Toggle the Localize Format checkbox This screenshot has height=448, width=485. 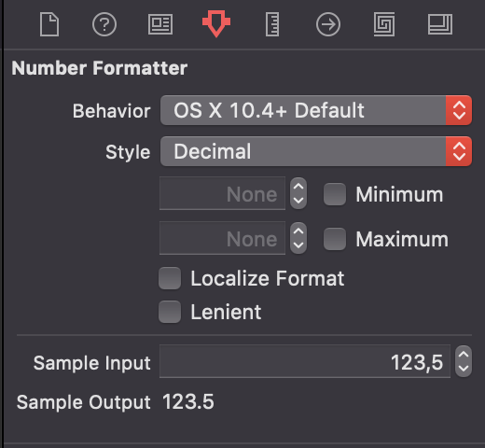(x=170, y=278)
